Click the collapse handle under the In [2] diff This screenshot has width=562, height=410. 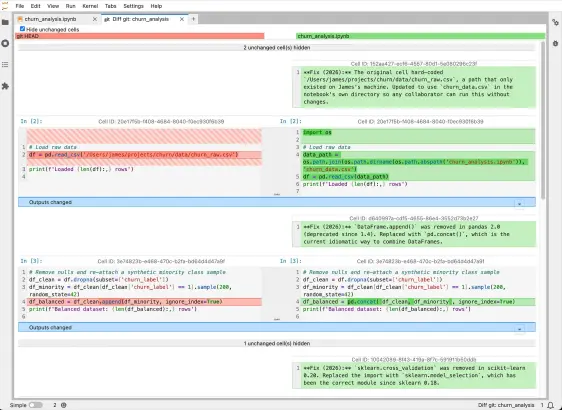click(x=277, y=194)
